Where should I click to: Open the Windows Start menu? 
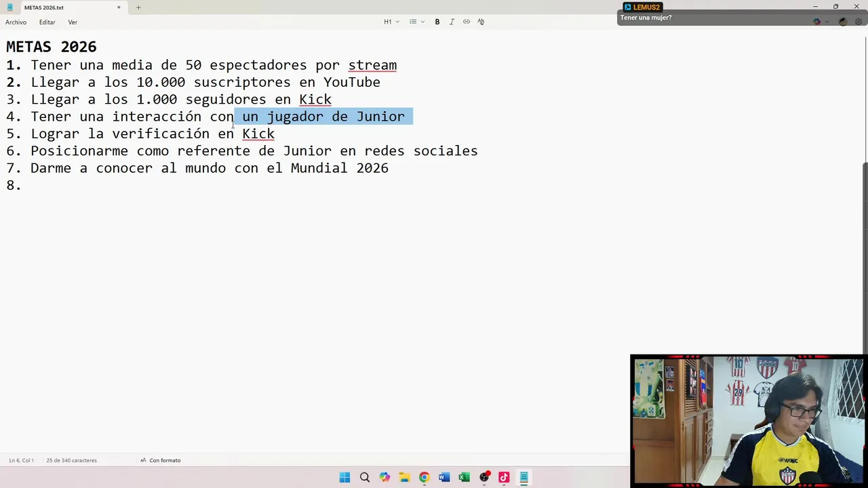point(344,477)
